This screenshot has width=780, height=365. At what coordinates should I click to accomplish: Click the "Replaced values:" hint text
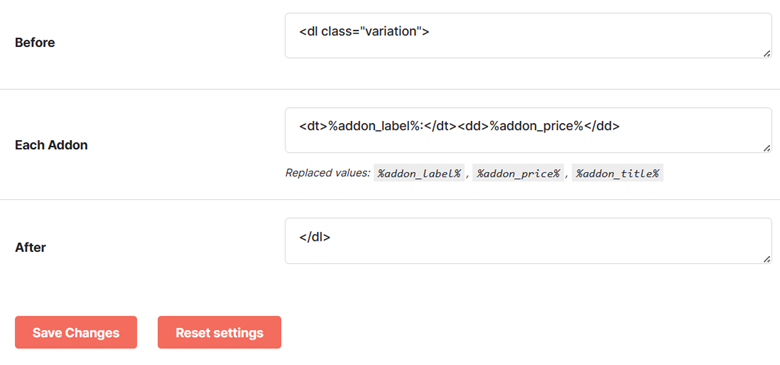pos(328,173)
